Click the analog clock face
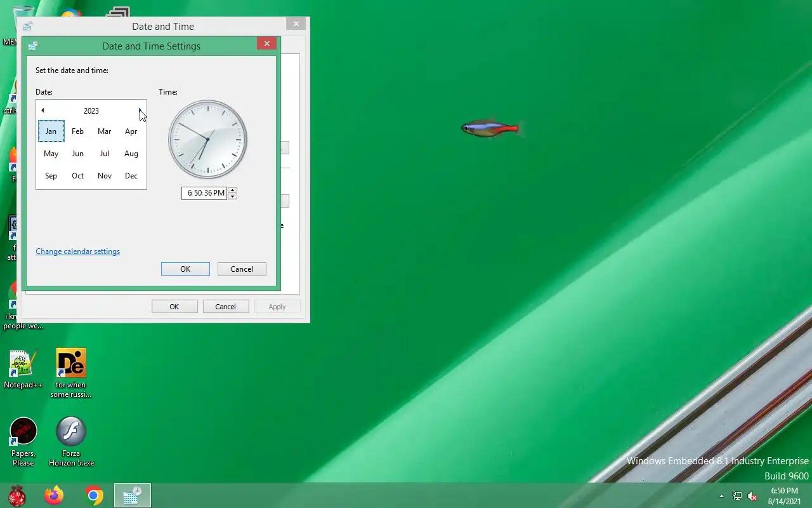 (x=207, y=140)
